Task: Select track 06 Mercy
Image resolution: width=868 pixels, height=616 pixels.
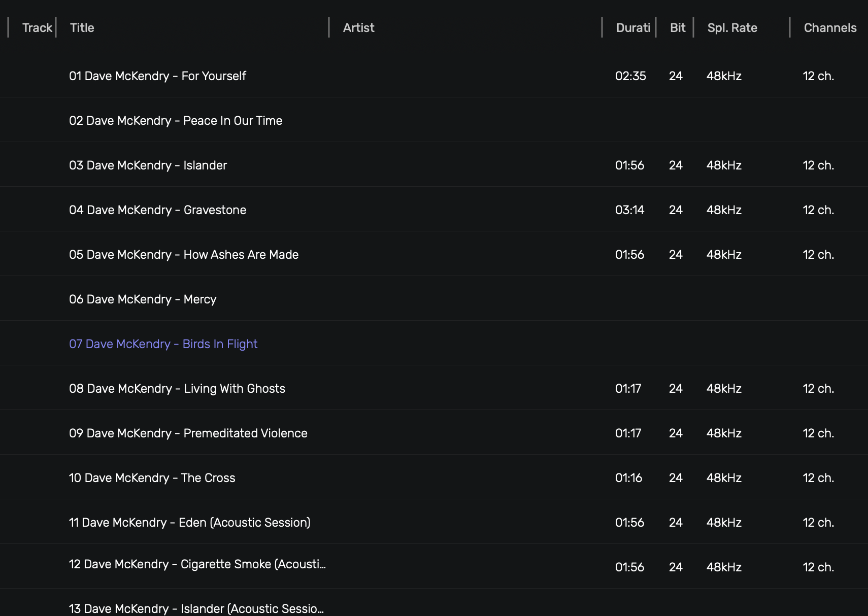Action: pyautogui.click(x=434, y=299)
